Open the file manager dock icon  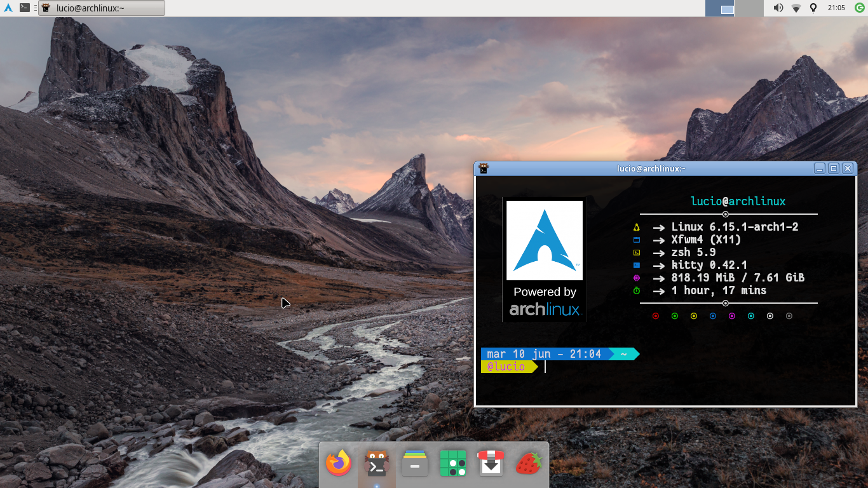click(415, 464)
